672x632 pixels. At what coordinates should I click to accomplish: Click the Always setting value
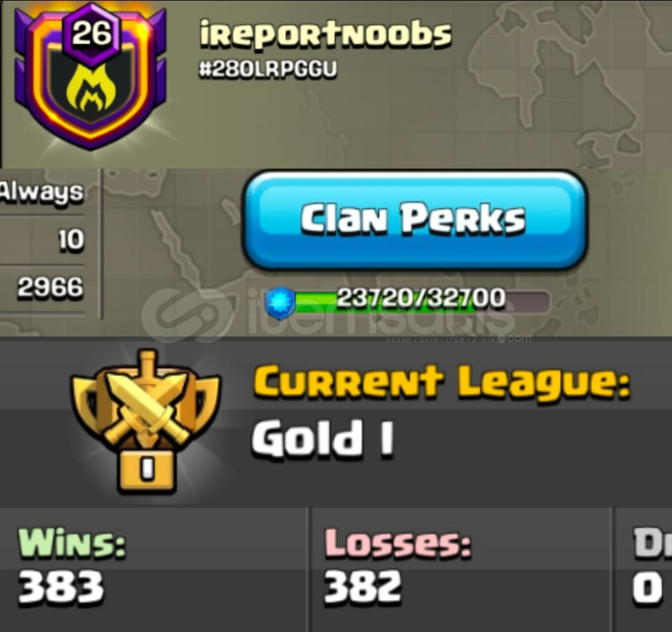click(42, 192)
